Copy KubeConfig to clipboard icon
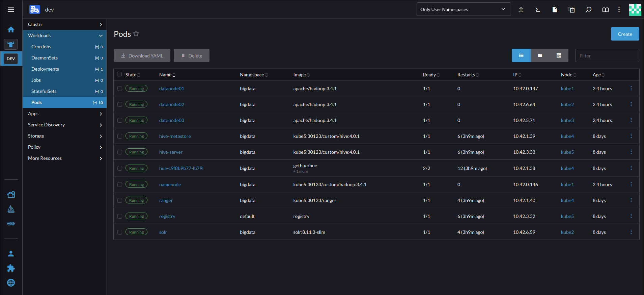Screen dimensions: 644x295 [571, 9]
